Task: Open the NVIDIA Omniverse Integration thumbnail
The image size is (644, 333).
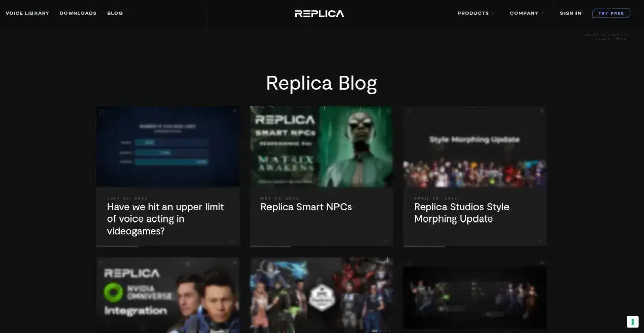Action: click(x=168, y=295)
